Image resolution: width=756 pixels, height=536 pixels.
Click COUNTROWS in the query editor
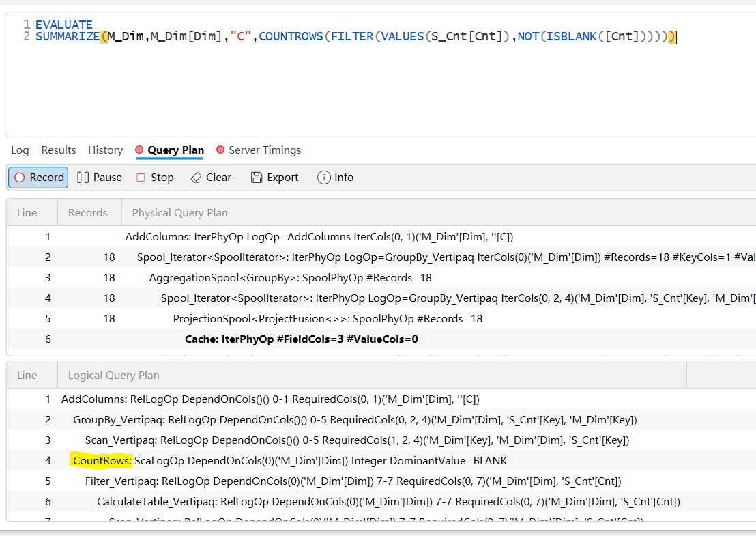(291, 37)
